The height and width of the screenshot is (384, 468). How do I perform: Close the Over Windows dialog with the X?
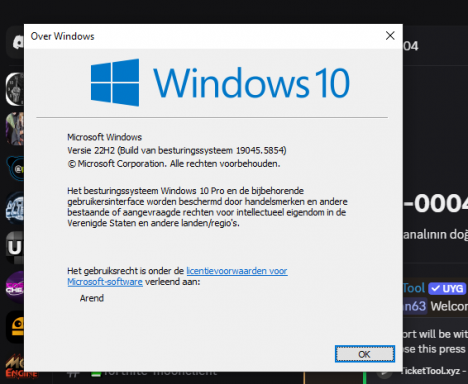pyautogui.click(x=390, y=36)
